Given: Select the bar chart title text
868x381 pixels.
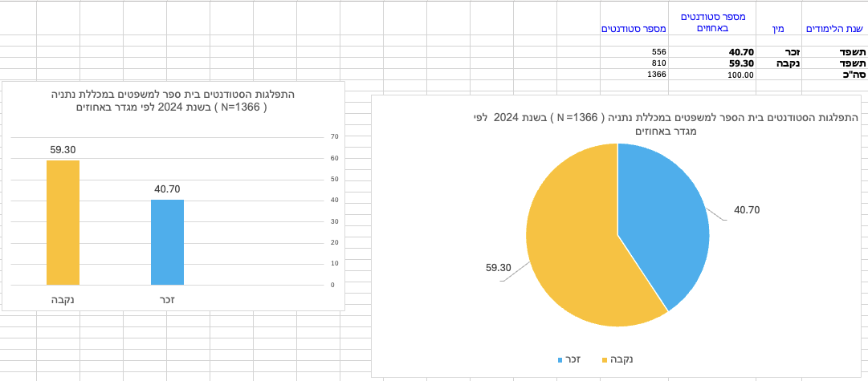Looking at the screenshot, I should click(173, 100).
